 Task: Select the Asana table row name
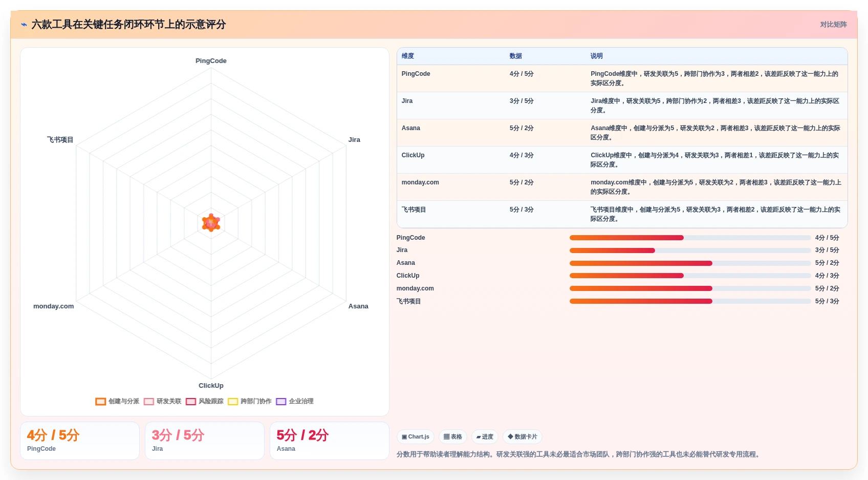pyautogui.click(x=411, y=128)
